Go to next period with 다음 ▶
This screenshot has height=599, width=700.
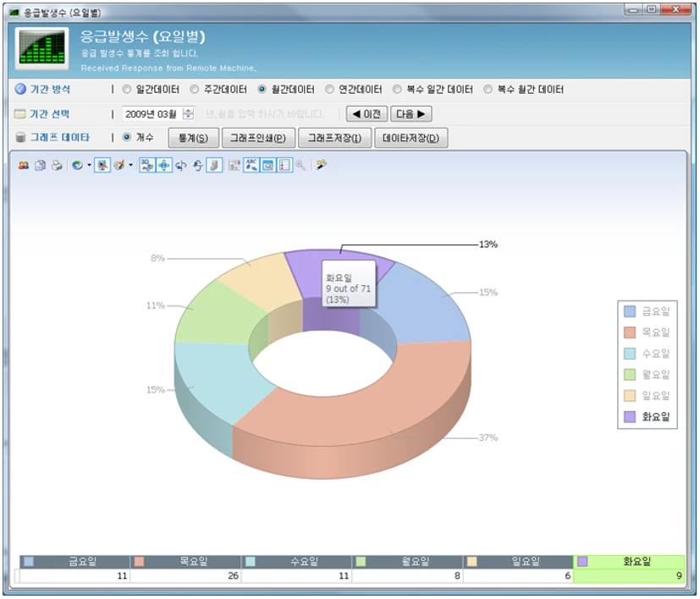pyautogui.click(x=411, y=114)
